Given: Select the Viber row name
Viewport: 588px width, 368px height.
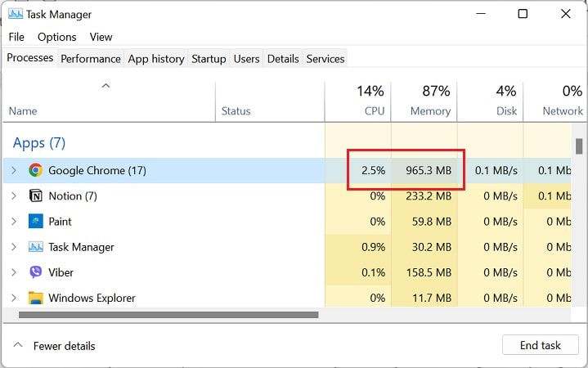Looking at the screenshot, I should 61,272.
